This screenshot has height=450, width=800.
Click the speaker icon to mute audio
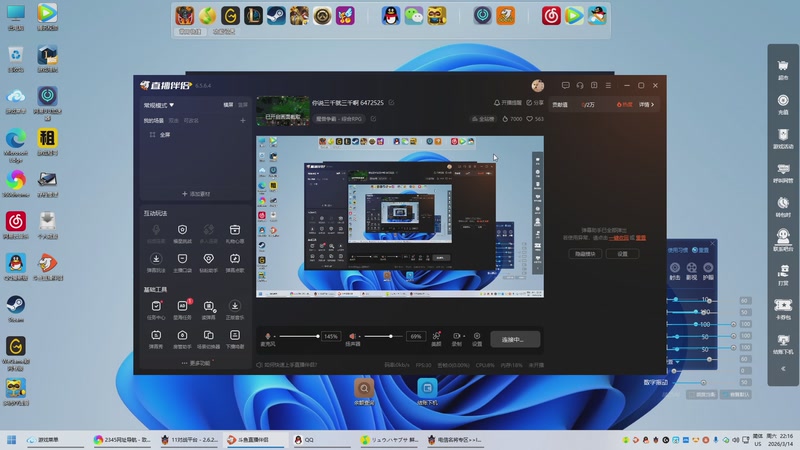352,336
